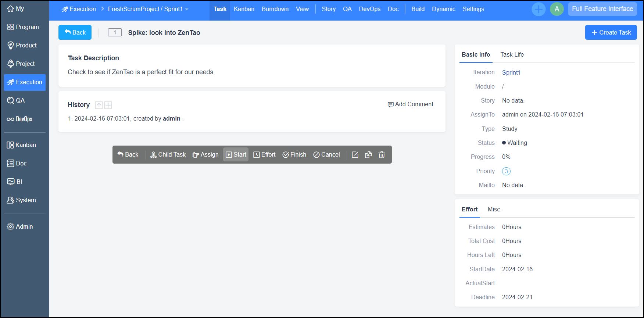Click the StartDate value 2024-02-16

point(517,269)
